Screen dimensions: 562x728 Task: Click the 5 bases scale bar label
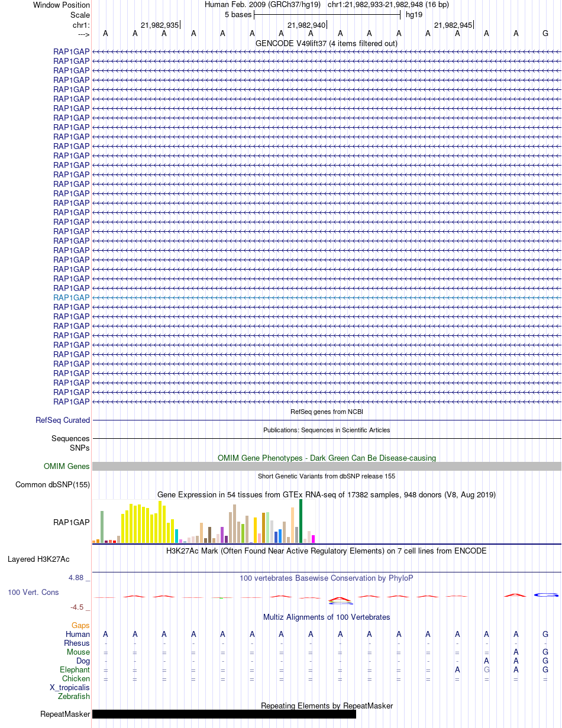tap(238, 15)
